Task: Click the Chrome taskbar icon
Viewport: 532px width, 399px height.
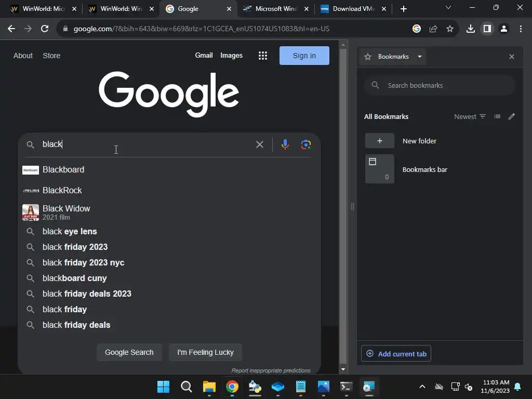Action: click(232, 387)
